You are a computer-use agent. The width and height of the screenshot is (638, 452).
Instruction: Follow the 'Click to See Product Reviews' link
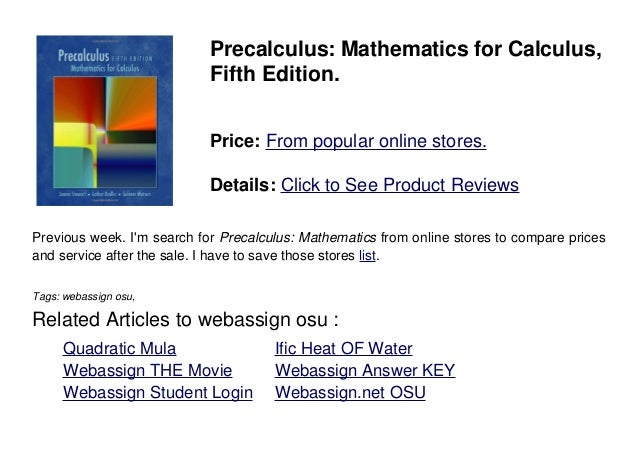tap(400, 186)
